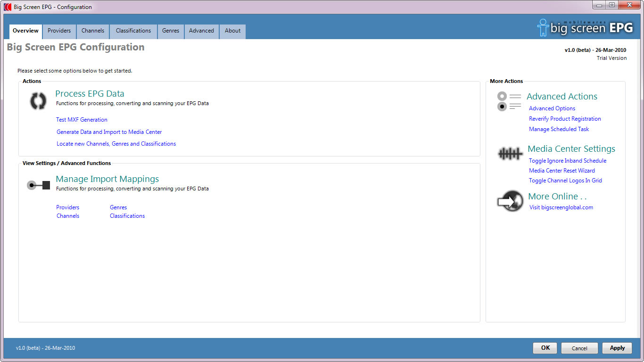The image size is (644, 362).
Task: Open the Genres mapping link
Action: coord(118,207)
